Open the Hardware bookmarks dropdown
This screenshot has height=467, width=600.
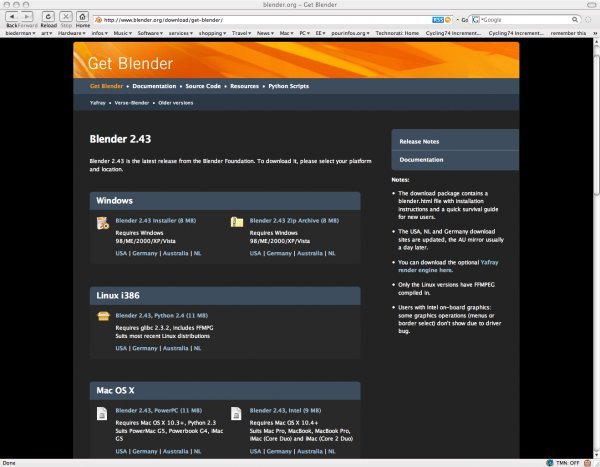72,33
